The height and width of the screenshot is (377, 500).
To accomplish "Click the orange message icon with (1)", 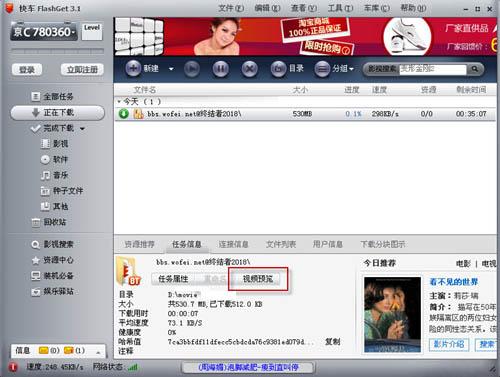I will click(x=68, y=350).
